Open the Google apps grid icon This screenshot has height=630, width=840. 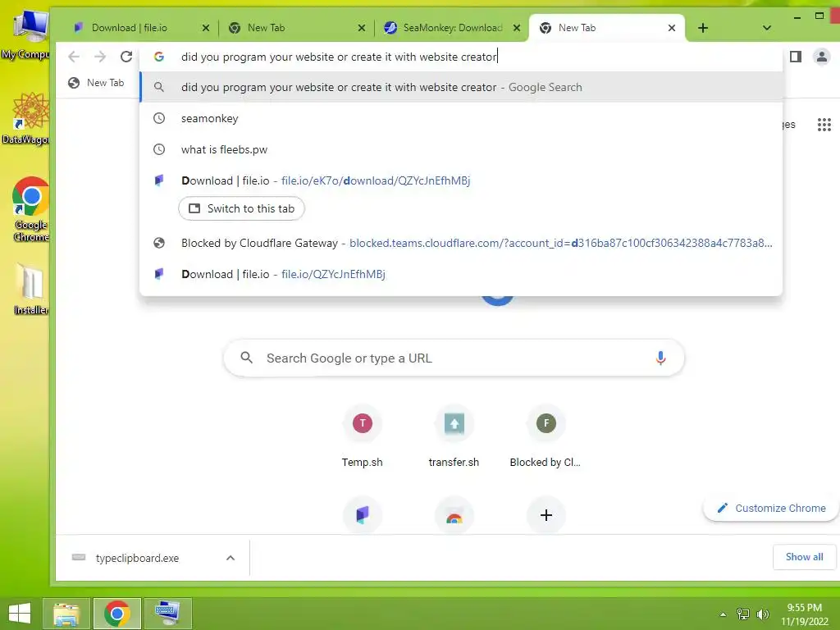coord(824,125)
